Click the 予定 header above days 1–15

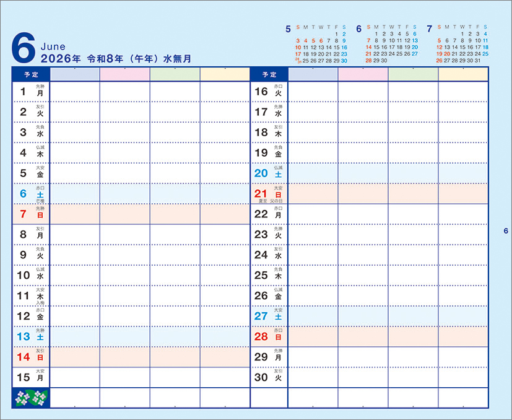[31, 74]
